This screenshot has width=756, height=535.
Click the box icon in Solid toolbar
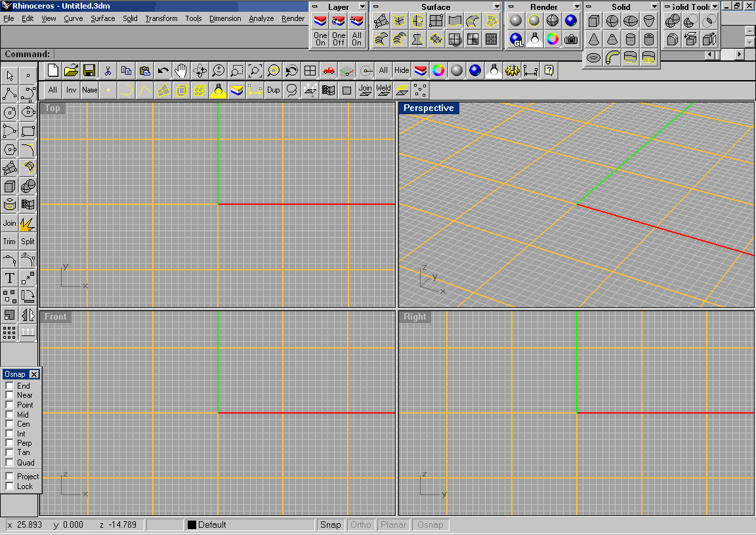594,21
